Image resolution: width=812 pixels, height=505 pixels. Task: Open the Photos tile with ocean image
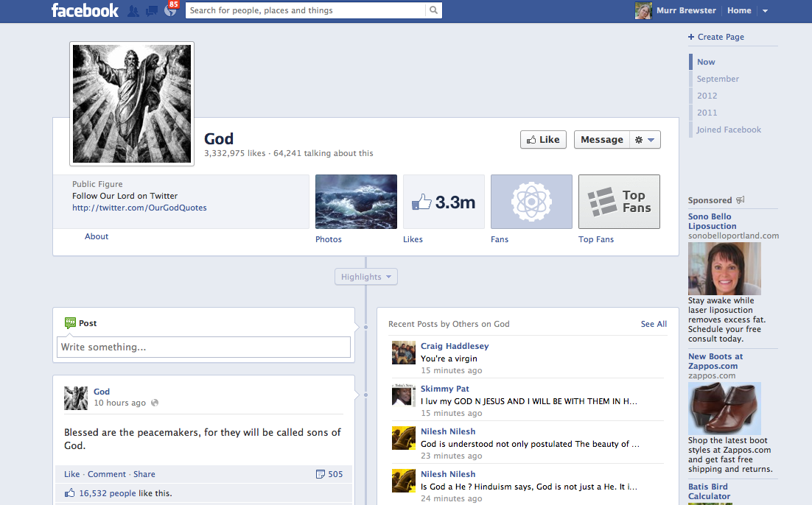[x=357, y=202]
